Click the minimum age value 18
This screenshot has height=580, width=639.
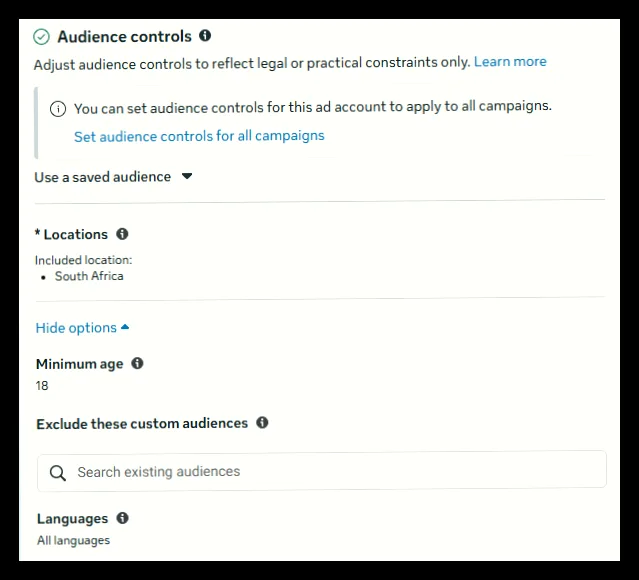click(x=42, y=386)
